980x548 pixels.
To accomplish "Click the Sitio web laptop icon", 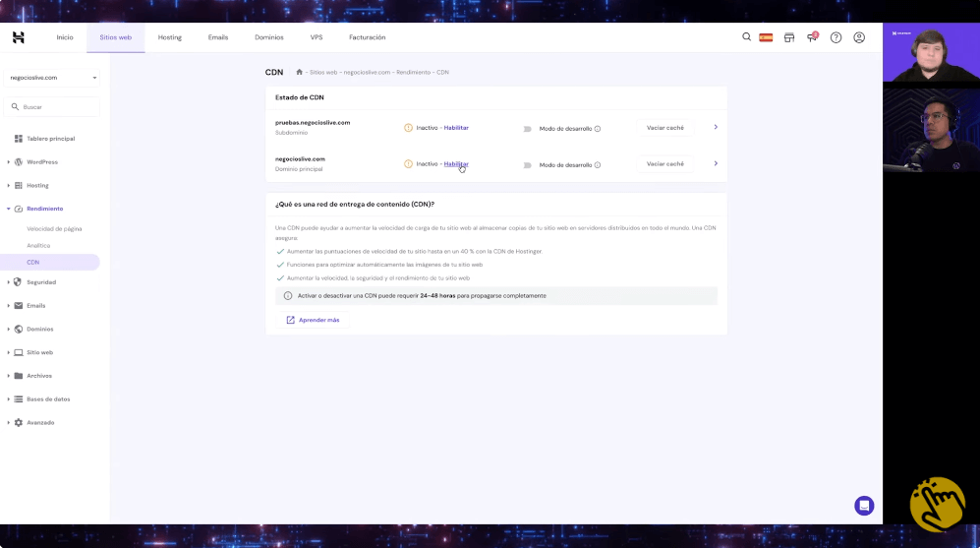I will 18,352.
